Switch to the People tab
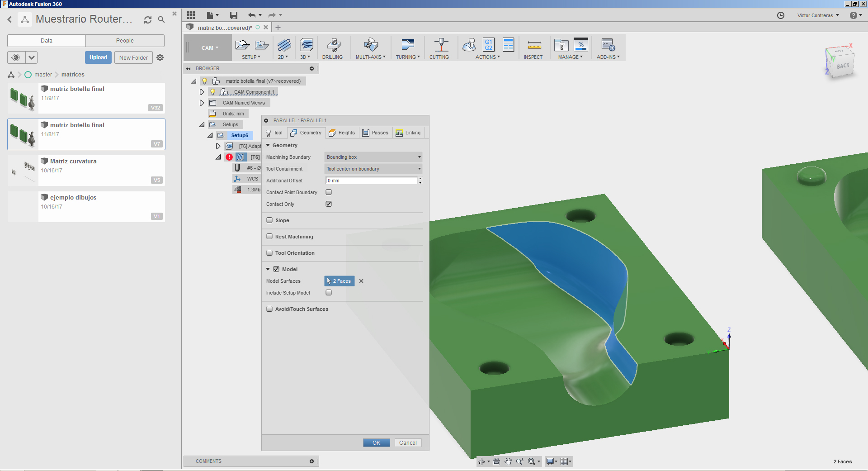This screenshot has width=868, height=471. pos(125,41)
